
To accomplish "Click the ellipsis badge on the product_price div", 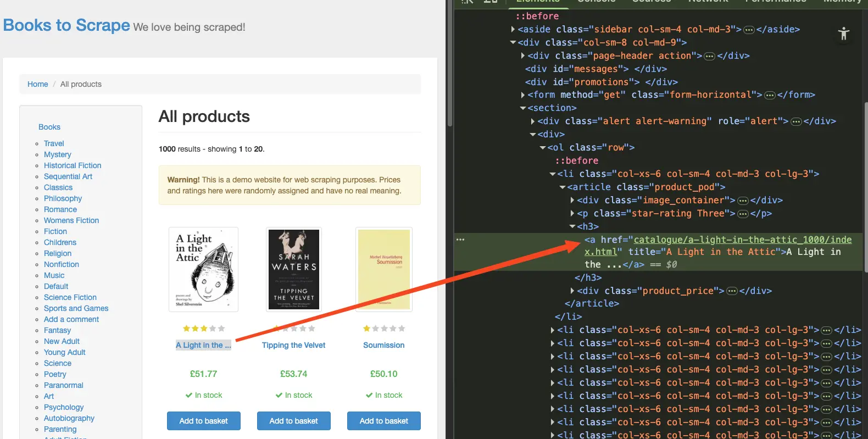I will click(732, 291).
